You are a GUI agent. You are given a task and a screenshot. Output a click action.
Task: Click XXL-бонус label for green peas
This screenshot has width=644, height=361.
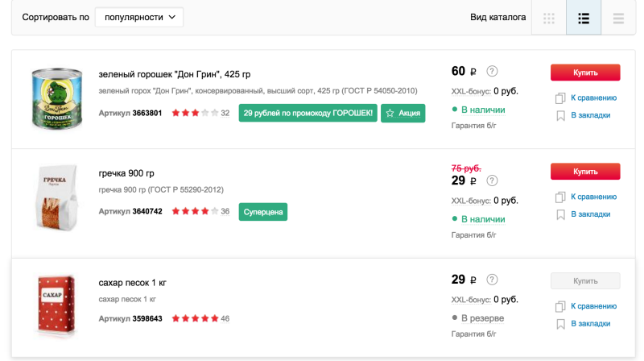[x=471, y=91]
